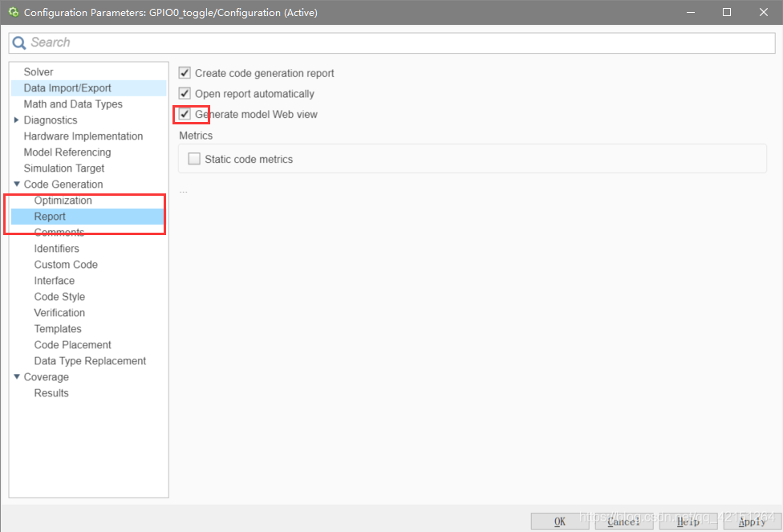
Task: Open the Comments pane
Action: coord(59,232)
